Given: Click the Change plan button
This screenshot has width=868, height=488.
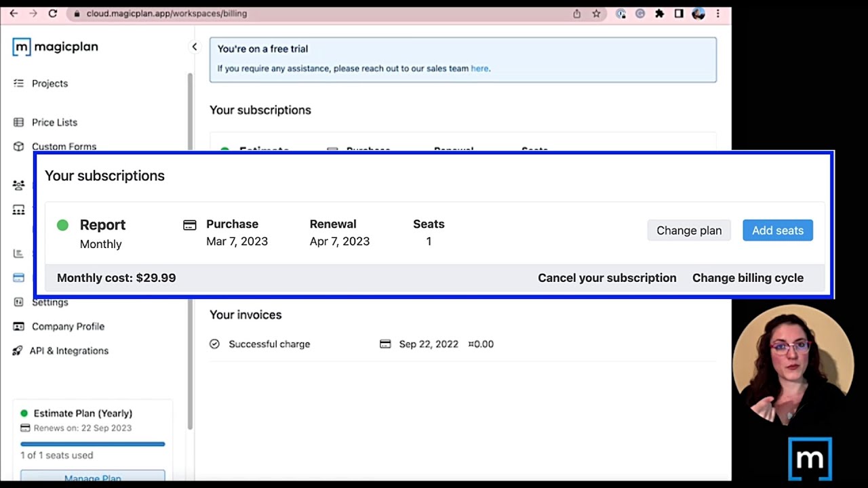Looking at the screenshot, I should 689,230.
